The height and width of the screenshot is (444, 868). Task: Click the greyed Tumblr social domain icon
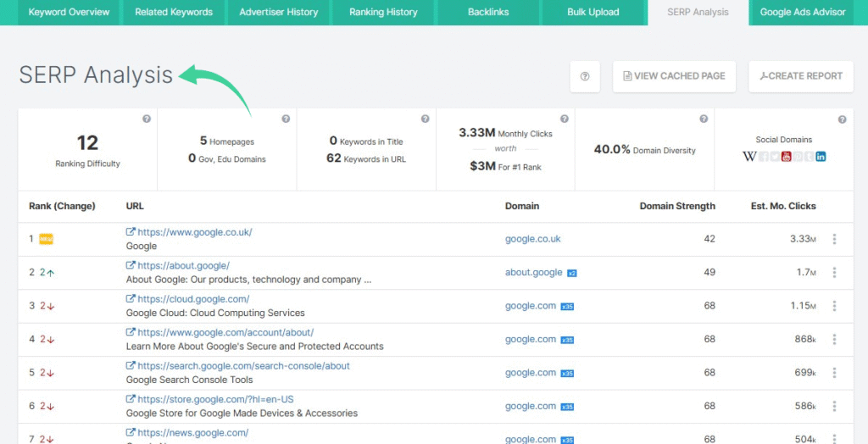809,157
